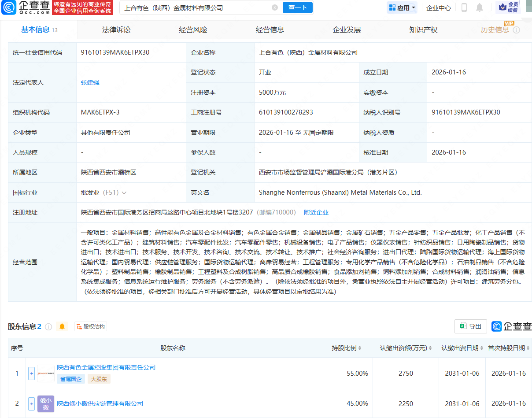Expand the first shareholder row details

[31, 373]
